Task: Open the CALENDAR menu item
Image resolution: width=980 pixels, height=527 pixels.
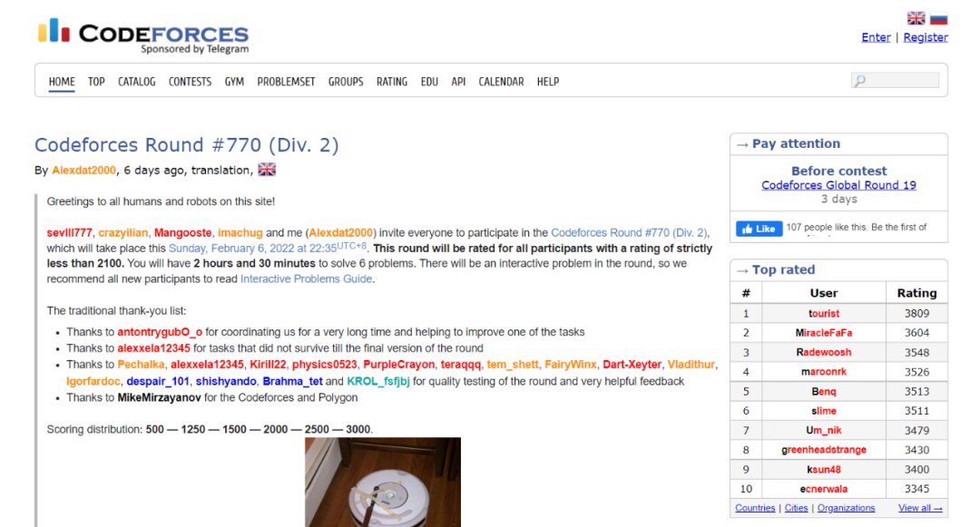Action: tap(501, 82)
